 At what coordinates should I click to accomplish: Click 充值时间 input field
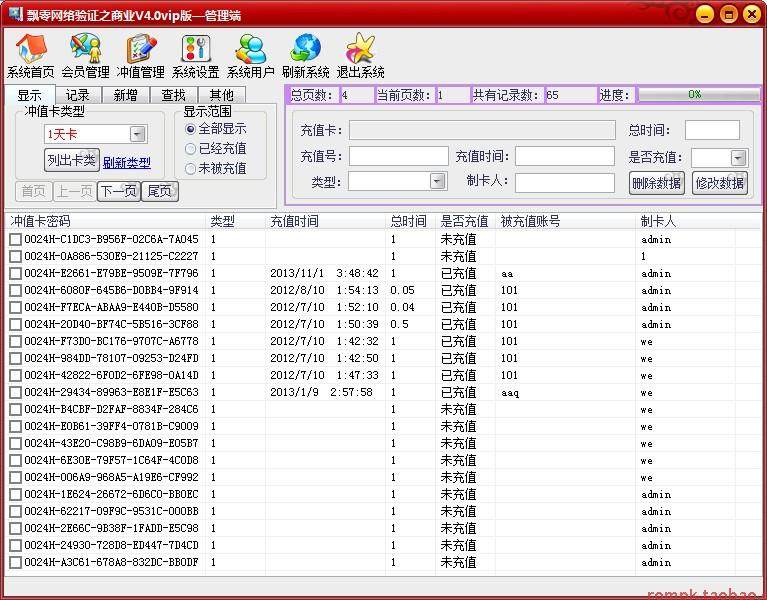564,156
